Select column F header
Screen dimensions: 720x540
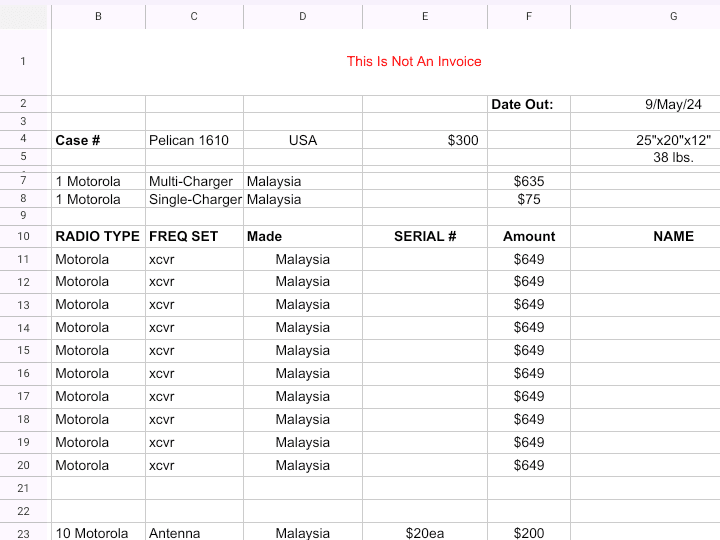coord(529,17)
